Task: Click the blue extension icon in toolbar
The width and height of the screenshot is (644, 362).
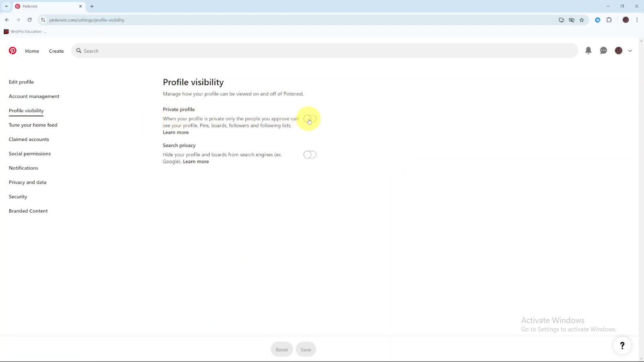Action: pyautogui.click(x=598, y=20)
